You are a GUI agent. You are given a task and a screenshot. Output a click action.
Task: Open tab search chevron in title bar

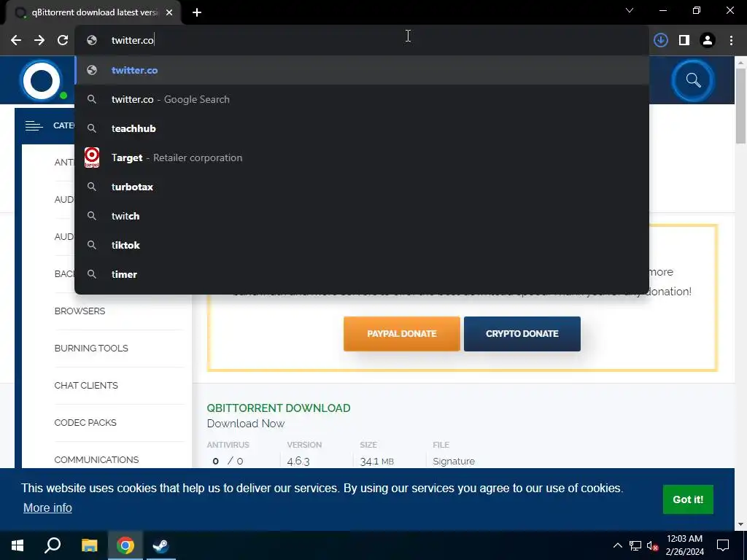(630, 10)
